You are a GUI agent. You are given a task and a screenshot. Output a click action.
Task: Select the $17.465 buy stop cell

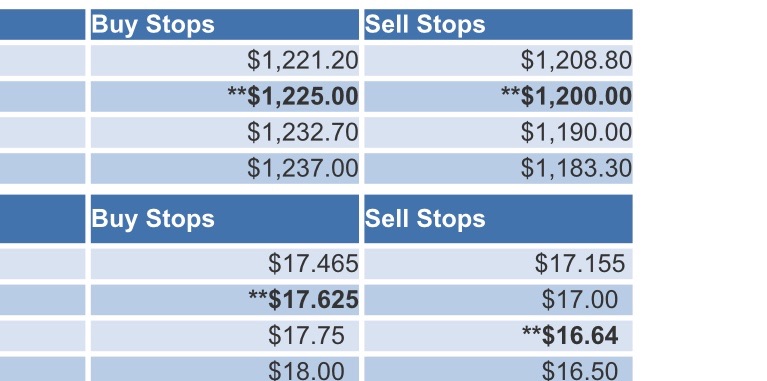click(x=225, y=264)
